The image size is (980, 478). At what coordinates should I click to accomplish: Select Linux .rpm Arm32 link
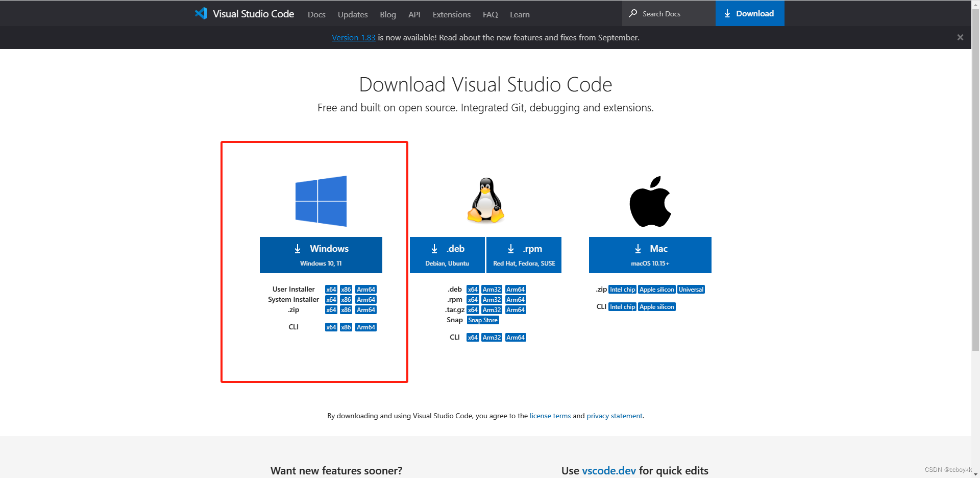point(492,300)
